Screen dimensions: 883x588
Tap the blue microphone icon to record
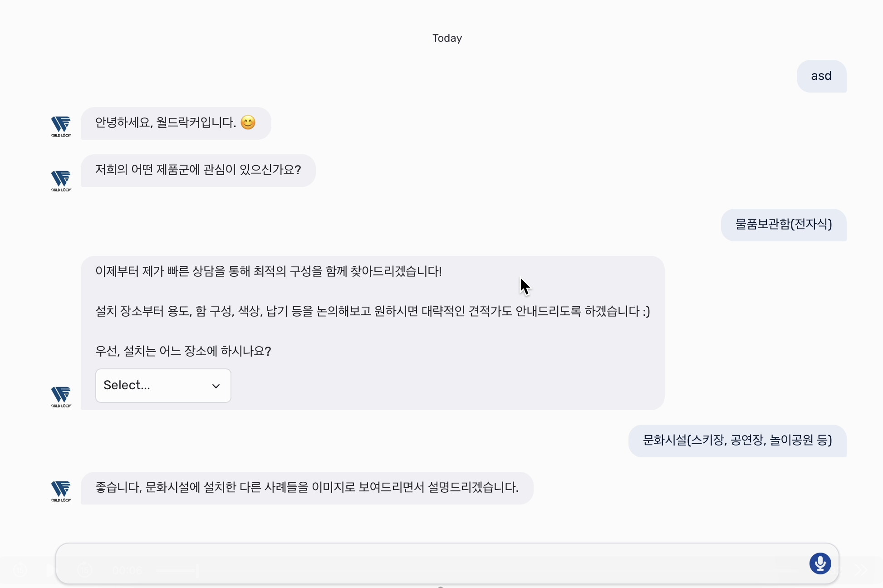click(820, 563)
